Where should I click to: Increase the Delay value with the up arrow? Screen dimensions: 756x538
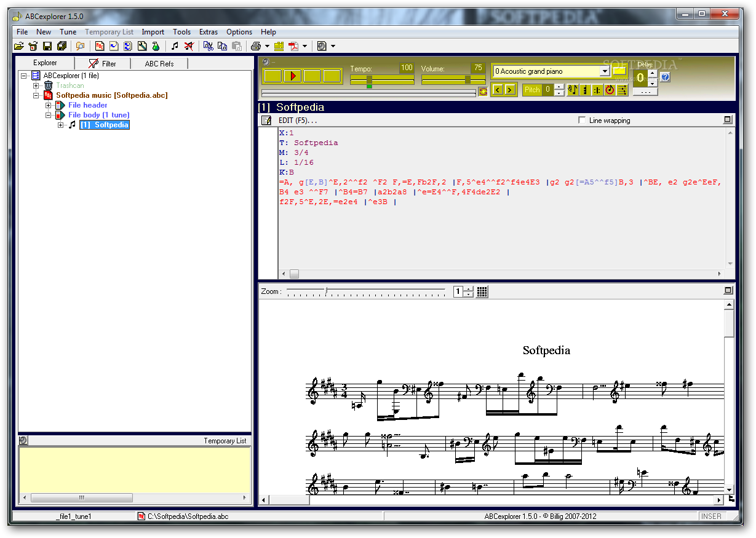coord(653,74)
